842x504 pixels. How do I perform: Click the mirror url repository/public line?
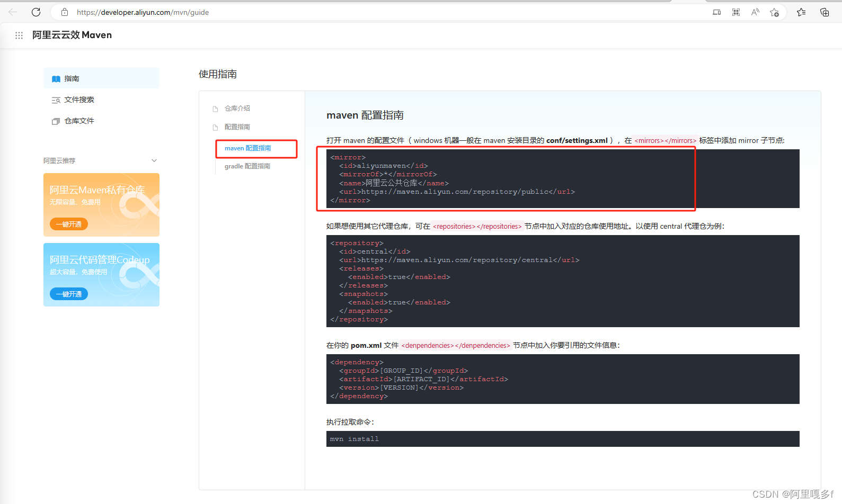pyautogui.click(x=457, y=192)
